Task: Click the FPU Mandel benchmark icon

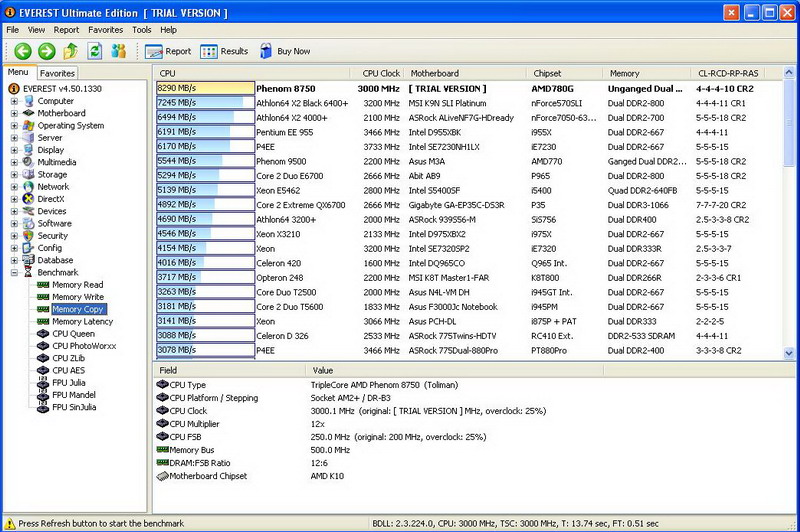Action: coord(43,395)
